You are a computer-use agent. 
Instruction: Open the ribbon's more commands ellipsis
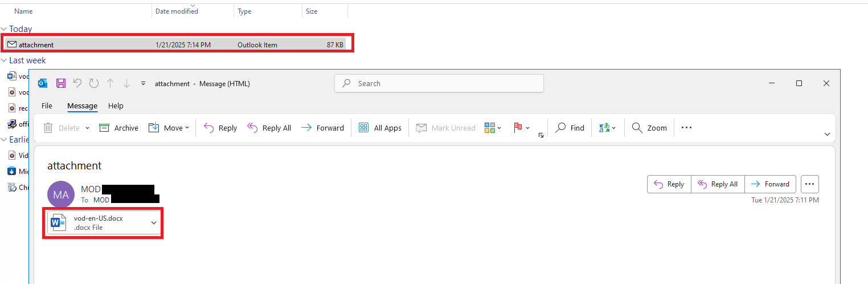pos(686,128)
